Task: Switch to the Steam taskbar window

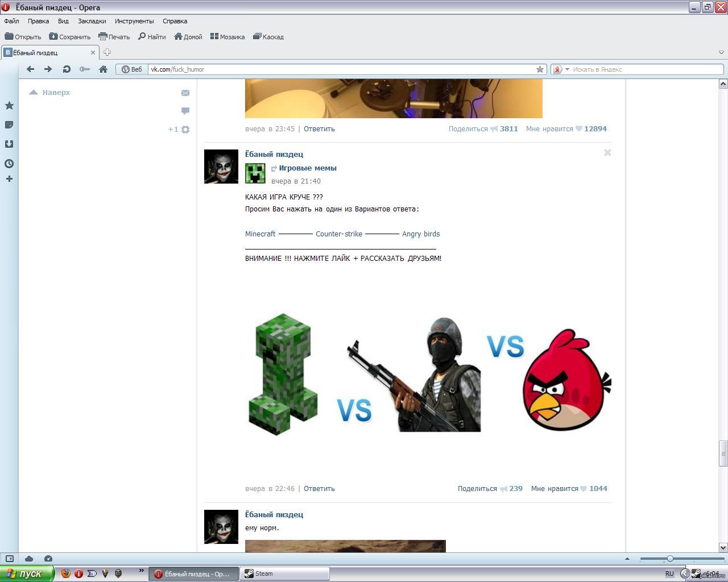Action: pos(284,573)
